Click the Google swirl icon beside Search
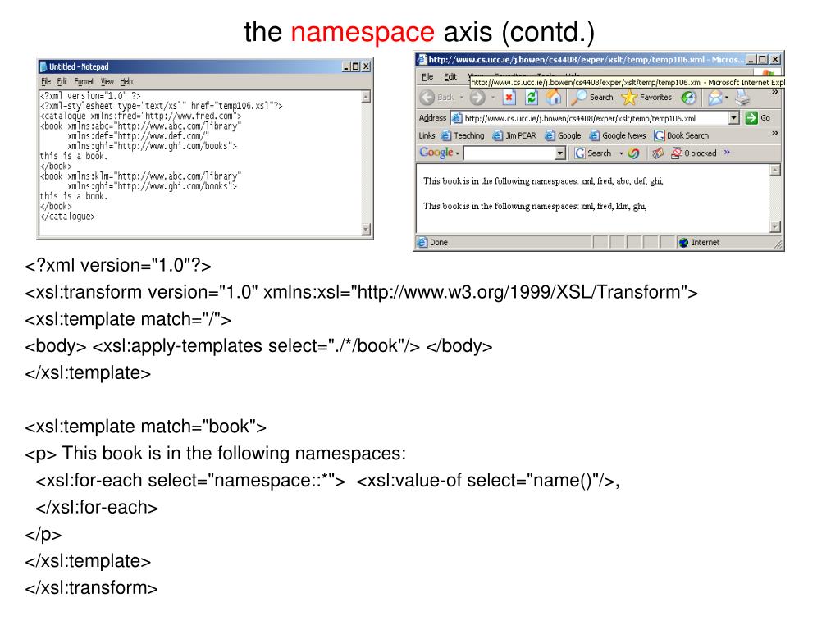The image size is (840, 630). click(633, 153)
